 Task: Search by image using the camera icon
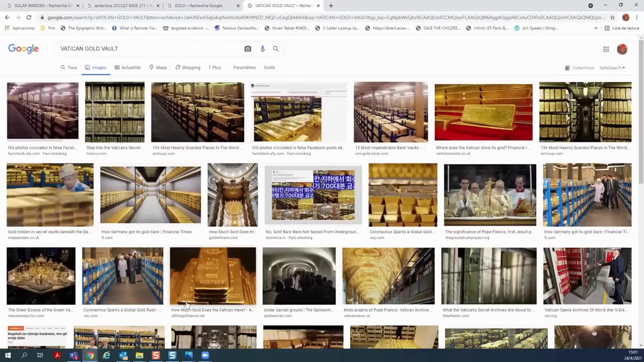click(x=248, y=49)
